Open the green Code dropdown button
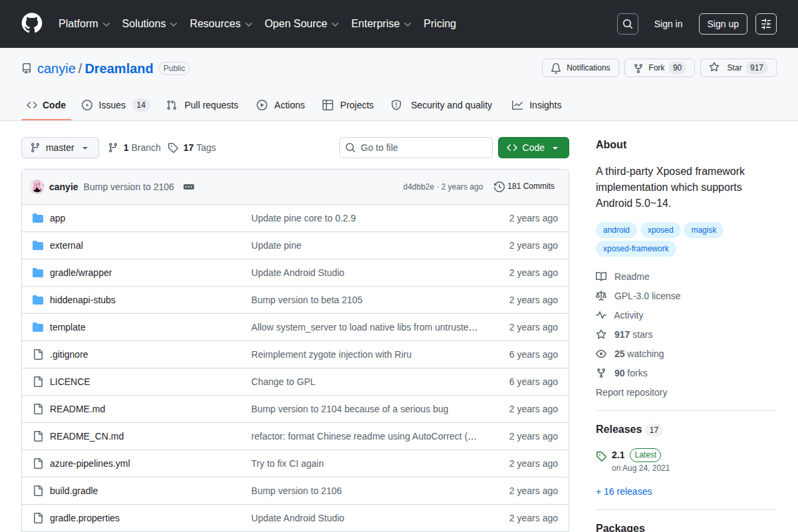Screen dimensions: 798x532 pyautogui.click(x=533, y=148)
